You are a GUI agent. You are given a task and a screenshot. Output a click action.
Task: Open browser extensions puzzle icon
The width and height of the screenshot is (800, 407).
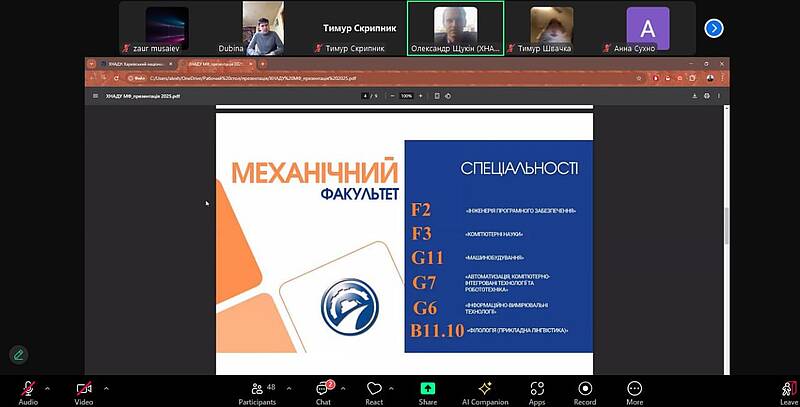coord(692,78)
